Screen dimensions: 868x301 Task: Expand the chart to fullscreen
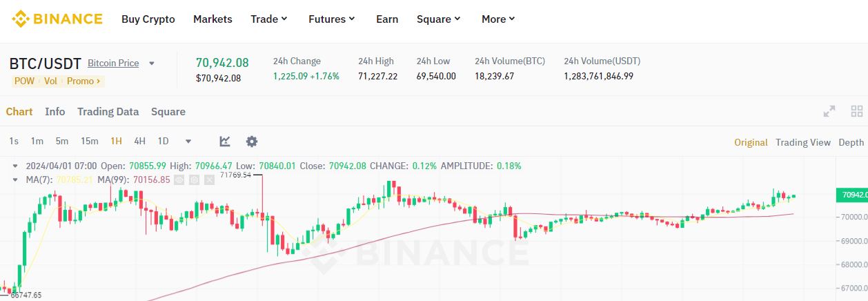[x=829, y=111]
